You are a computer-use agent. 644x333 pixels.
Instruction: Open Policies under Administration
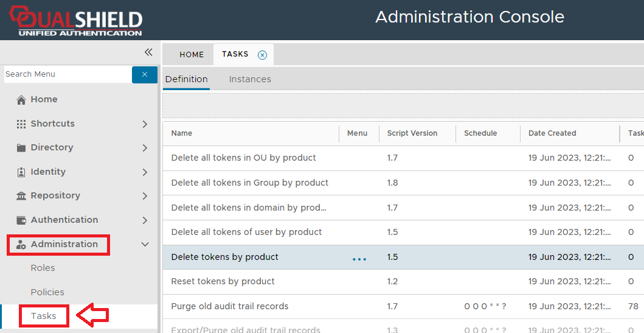[x=47, y=292]
